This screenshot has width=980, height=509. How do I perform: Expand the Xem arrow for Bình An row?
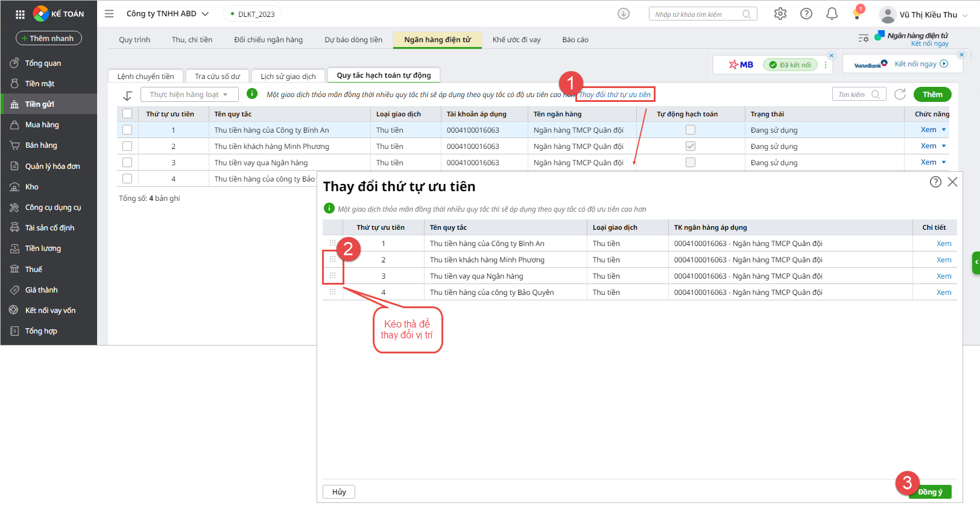944,130
